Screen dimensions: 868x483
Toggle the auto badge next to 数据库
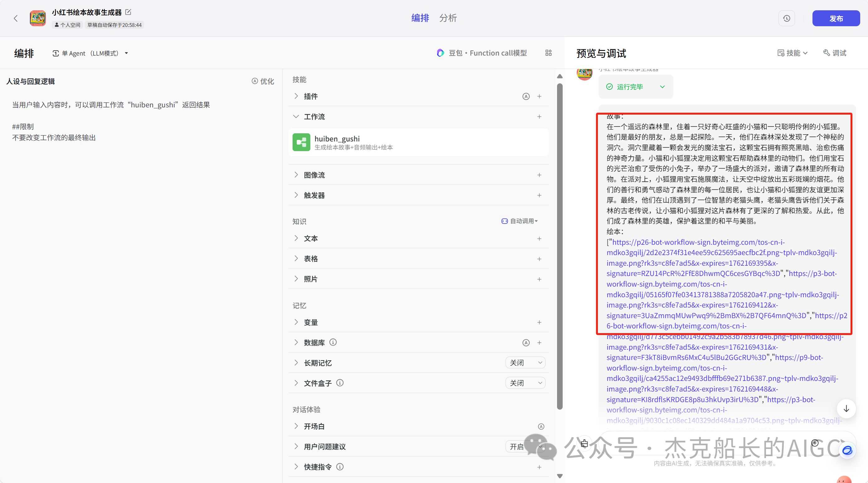526,343
